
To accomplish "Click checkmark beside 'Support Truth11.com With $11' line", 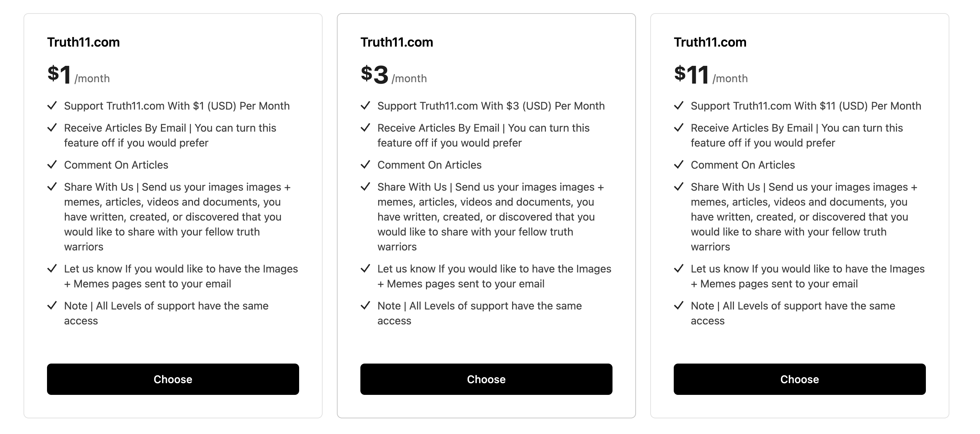I will [x=679, y=105].
